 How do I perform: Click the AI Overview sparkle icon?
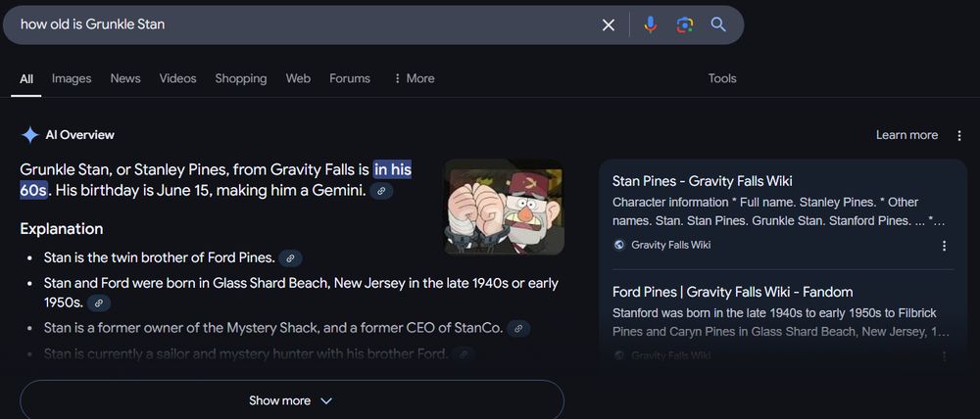pyautogui.click(x=29, y=135)
